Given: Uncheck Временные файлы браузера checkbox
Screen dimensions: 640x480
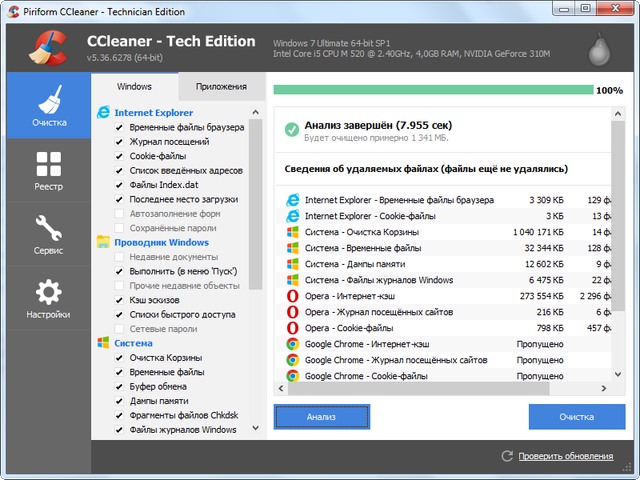Looking at the screenshot, I should (120, 128).
